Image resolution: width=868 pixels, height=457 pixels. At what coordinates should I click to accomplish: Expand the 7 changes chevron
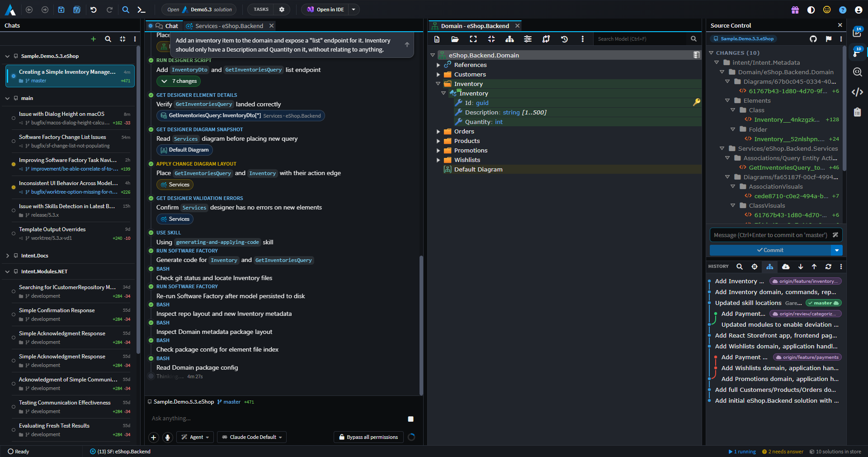click(x=164, y=81)
